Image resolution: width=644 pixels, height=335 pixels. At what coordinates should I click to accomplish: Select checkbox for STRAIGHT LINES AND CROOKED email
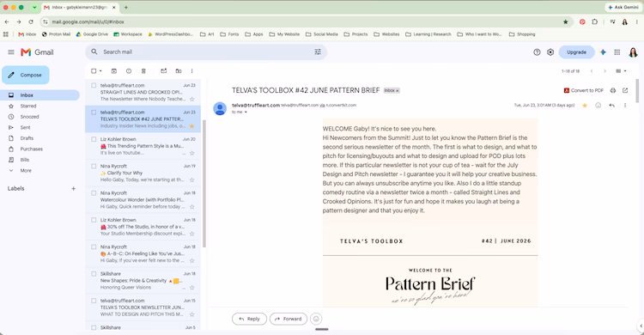point(94,86)
